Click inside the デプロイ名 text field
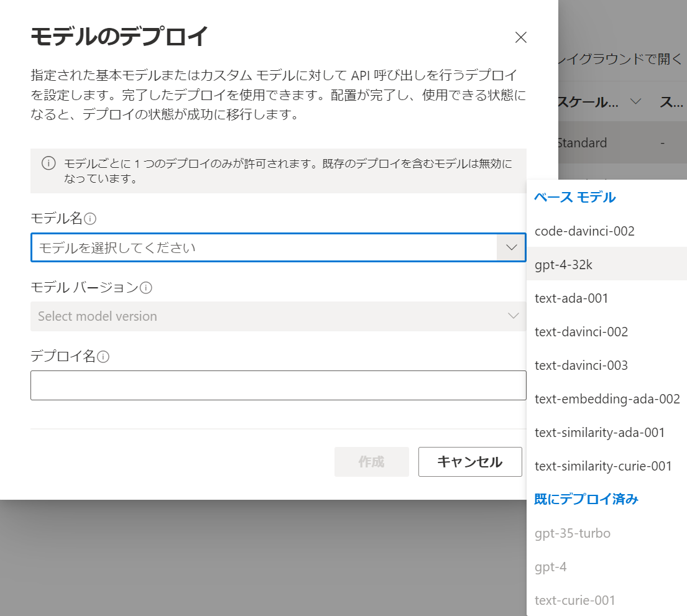This screenshot has width=687, height=616. tap(278, 385)
